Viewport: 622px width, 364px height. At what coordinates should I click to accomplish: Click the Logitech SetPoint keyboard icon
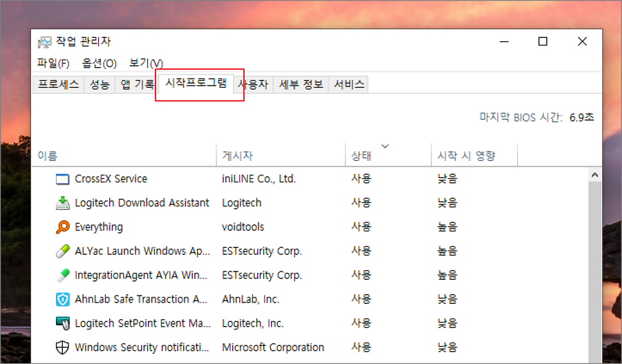62,323
